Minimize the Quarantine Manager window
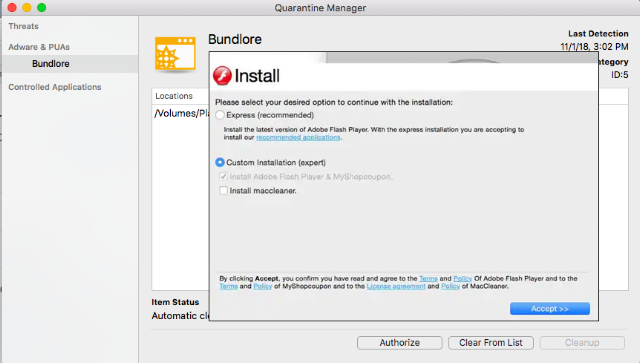 click(x=27, y=7)
